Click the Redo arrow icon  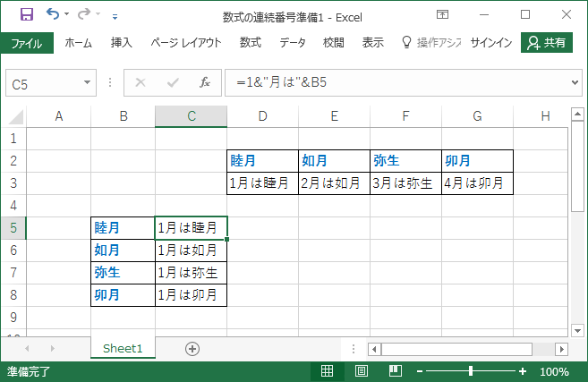tap(84, 14)
